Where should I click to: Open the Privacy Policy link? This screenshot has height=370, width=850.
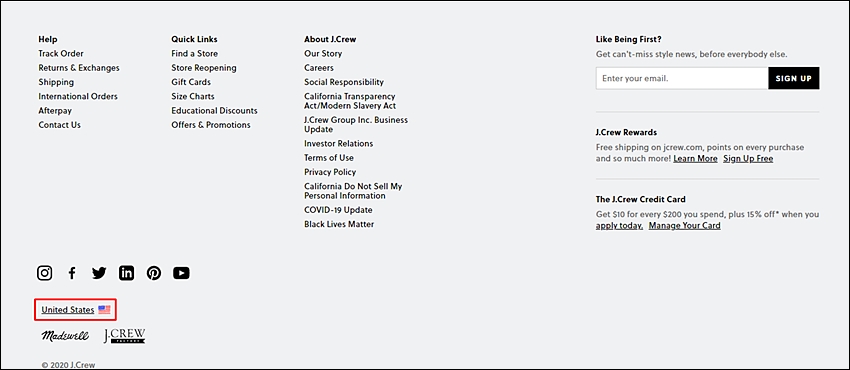pyautogui.click(x=330, y=172)
